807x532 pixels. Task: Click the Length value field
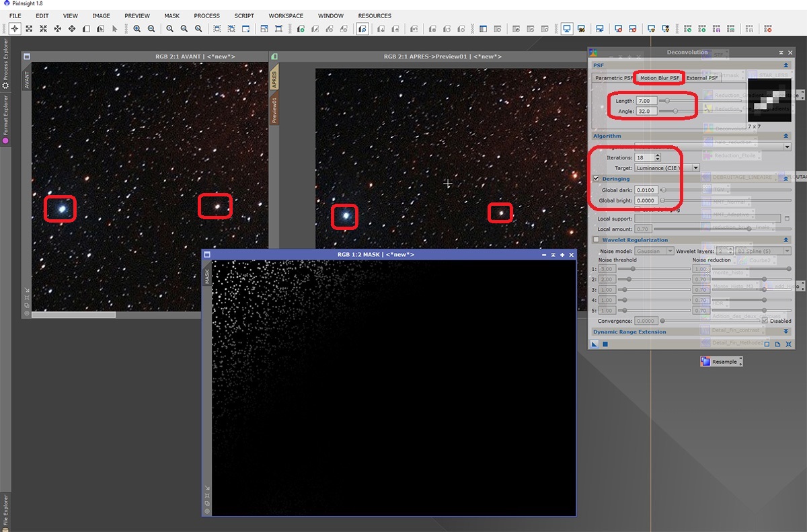(646, 101)
